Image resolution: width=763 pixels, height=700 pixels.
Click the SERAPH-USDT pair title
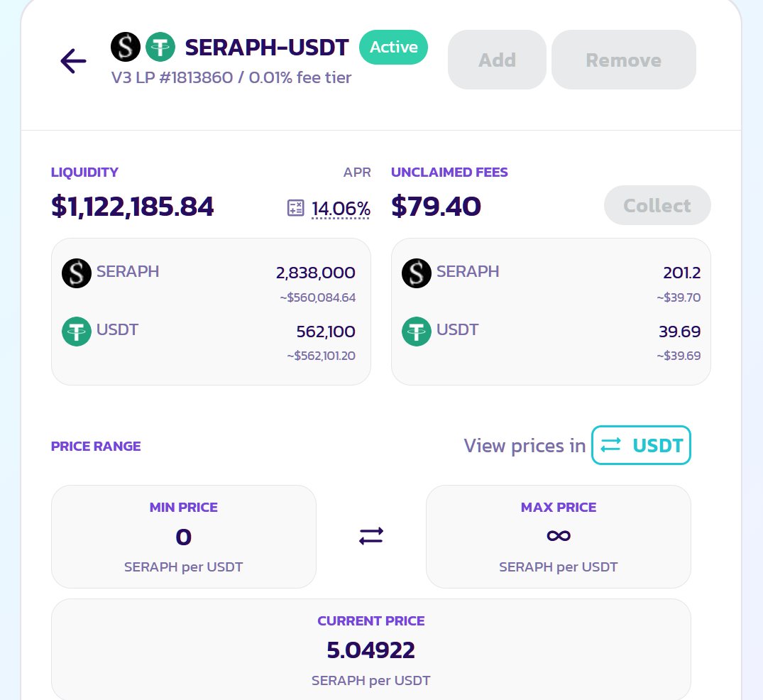(267, 48)
